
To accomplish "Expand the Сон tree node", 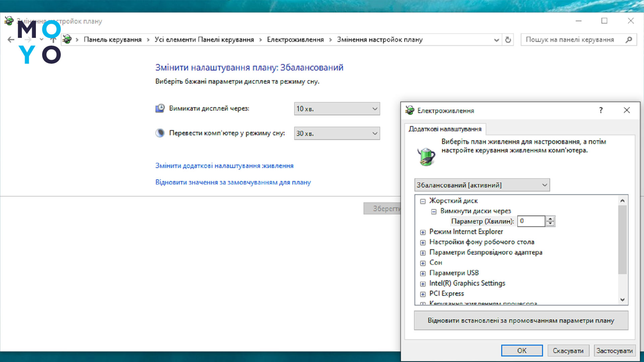I will click(x=423, y=263).
